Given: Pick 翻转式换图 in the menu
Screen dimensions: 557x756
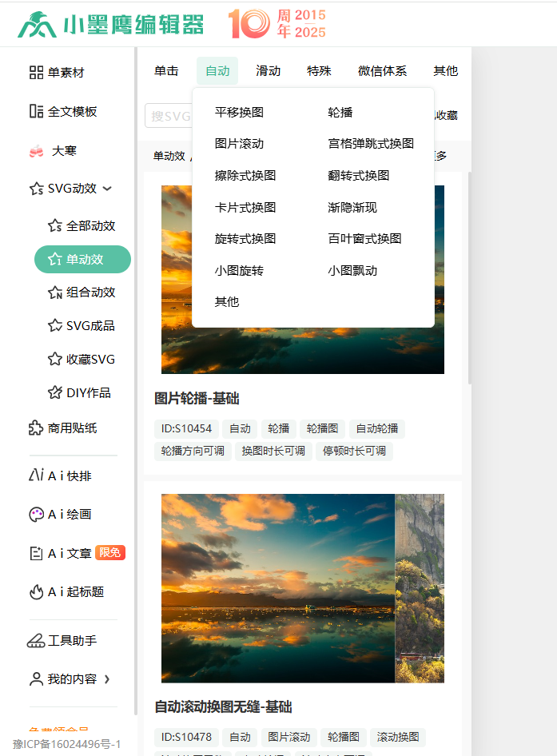Looking at the screenshot, I should click(359, 176).
